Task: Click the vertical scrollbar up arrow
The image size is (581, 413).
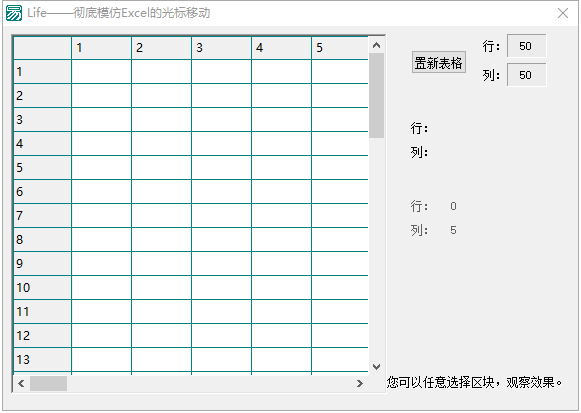Action: (x=376, y=45)
